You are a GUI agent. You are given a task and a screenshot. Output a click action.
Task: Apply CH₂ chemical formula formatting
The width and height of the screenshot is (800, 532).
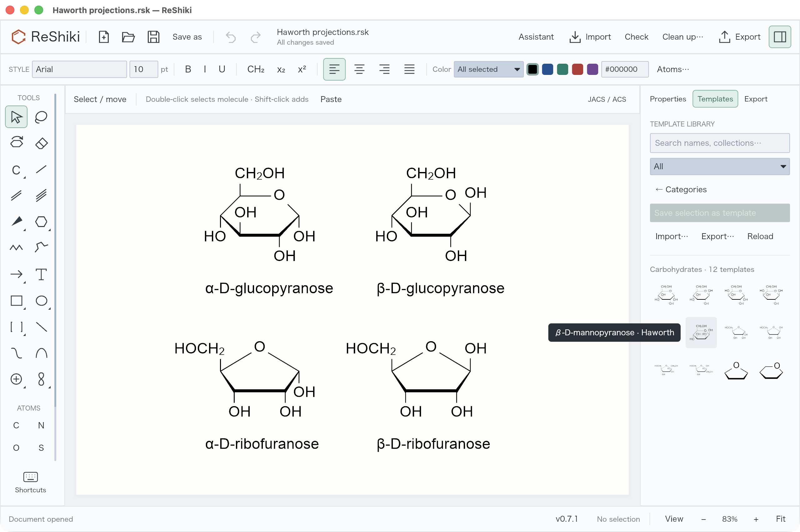click(x=256, y=69)
